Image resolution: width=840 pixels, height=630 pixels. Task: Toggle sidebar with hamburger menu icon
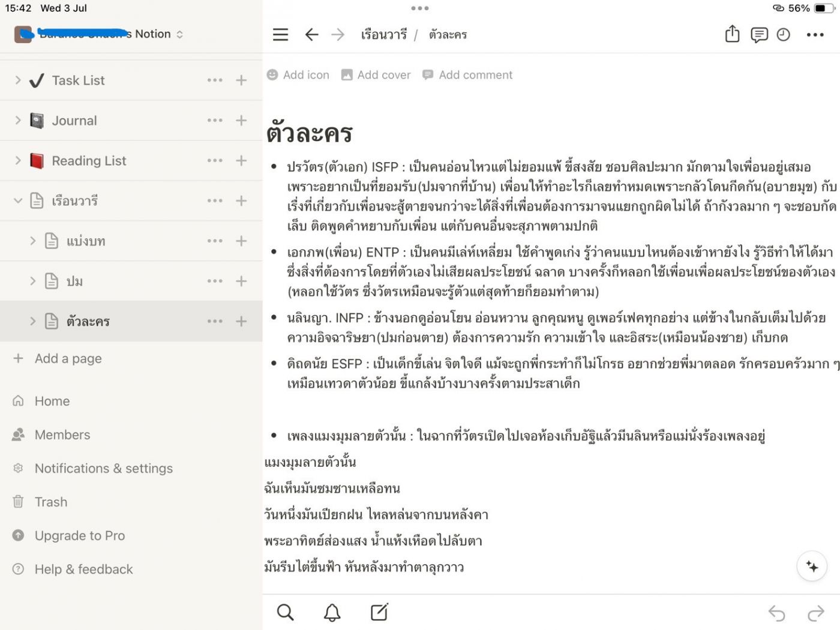(280, 35)
